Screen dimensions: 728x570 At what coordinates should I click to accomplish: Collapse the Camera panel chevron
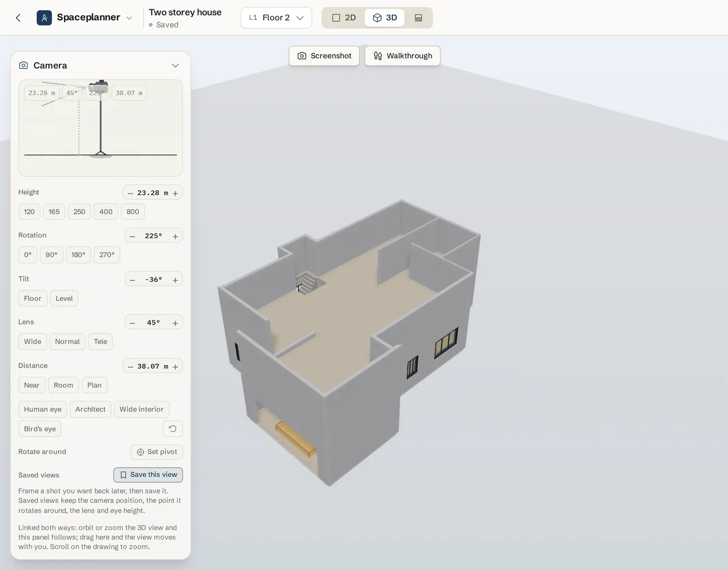click(175, 66)
